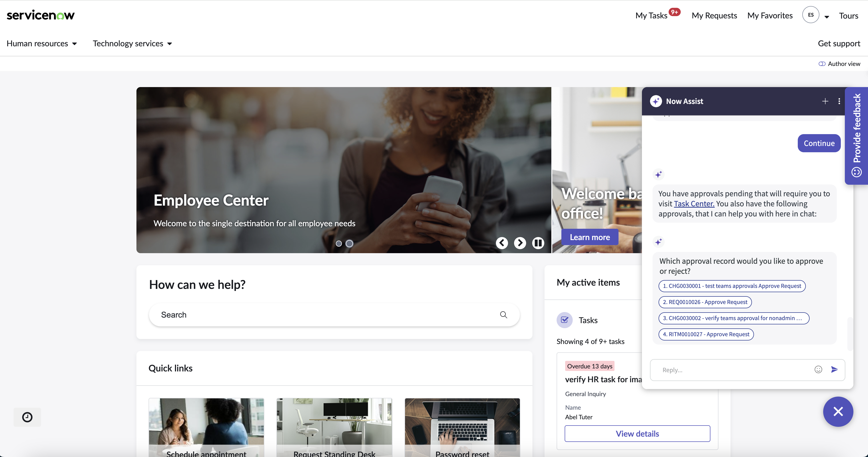This screenshot has width=868, height=457.
Task: Choose approval CHG0030001 test teams approvals
Action: pyautogui.click(x=732, y=286)
